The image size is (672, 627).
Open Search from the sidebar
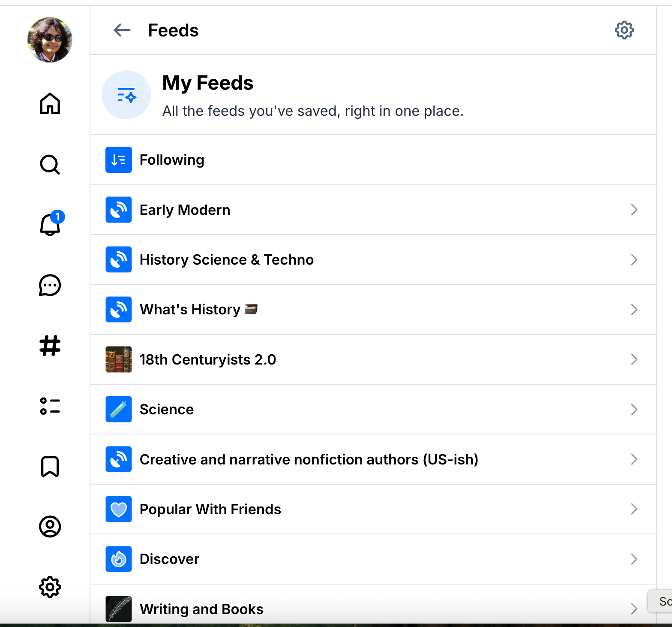tap(50, 164)
